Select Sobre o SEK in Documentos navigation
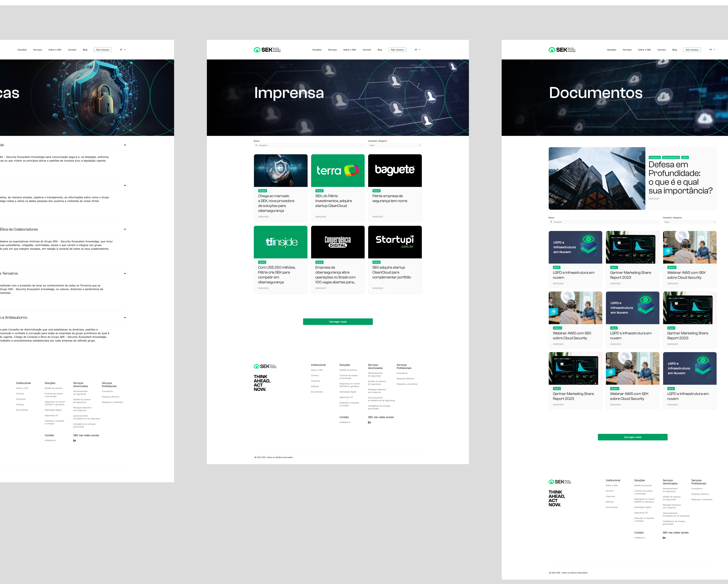This screenshot has height=584, width=728. 644,50
